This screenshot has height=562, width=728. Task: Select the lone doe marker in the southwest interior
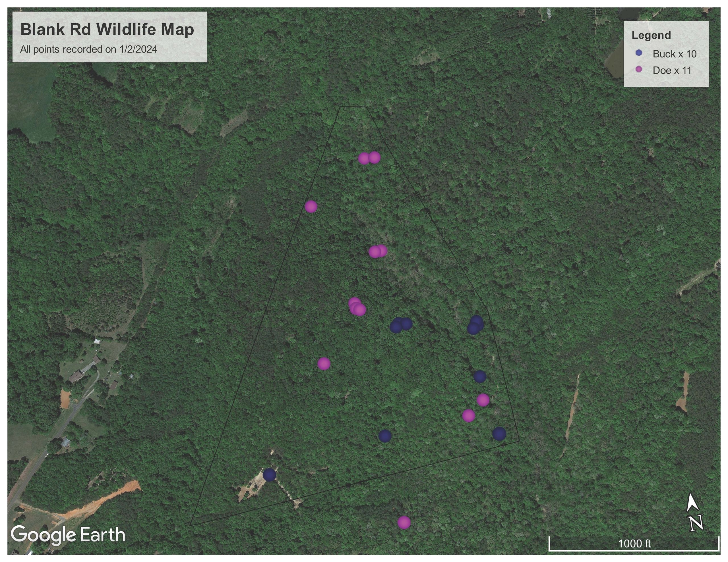pos(324,363)
